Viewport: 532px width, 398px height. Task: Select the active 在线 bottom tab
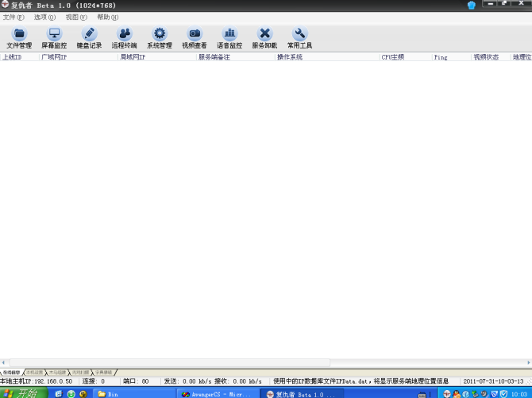(x=12, y=373)
